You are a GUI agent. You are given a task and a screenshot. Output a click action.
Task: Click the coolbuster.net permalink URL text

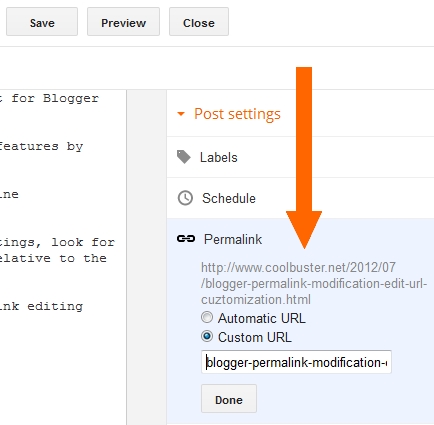(314, 284)
